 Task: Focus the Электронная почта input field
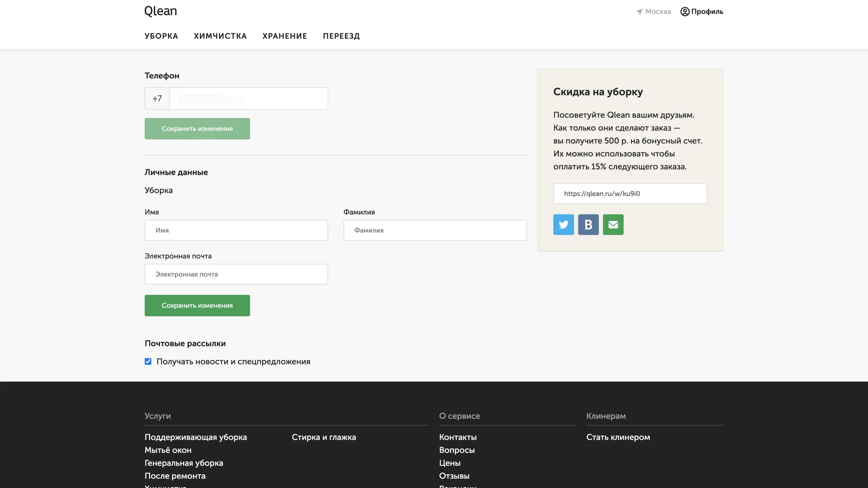click(236, 274)
